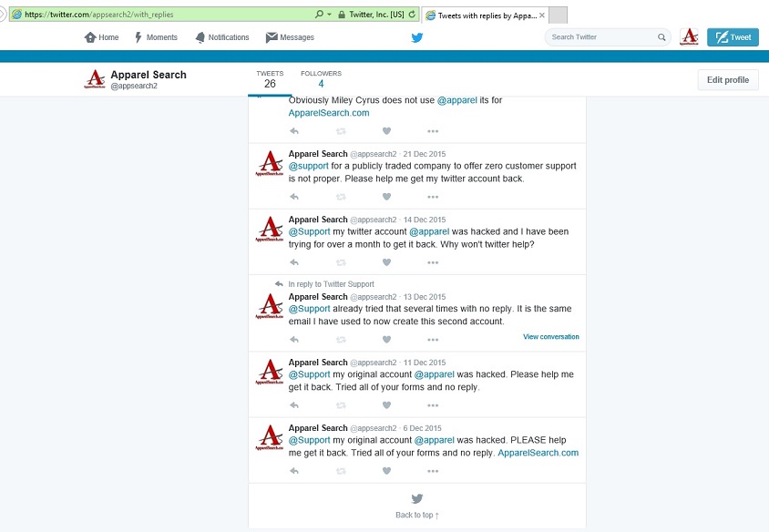Click the @appsearch2 handle in profile header
This screenshot has height=532, width=769.
(x=134, y=86)
